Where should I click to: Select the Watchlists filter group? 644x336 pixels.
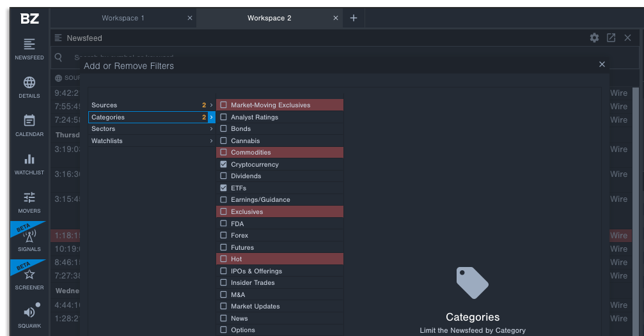pyautogui.click(x=152, y=141)
